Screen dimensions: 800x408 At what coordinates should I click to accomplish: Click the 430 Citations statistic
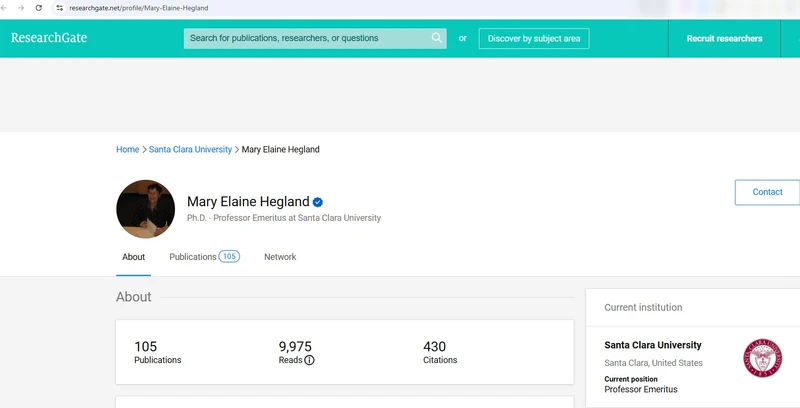click(440, 352)
